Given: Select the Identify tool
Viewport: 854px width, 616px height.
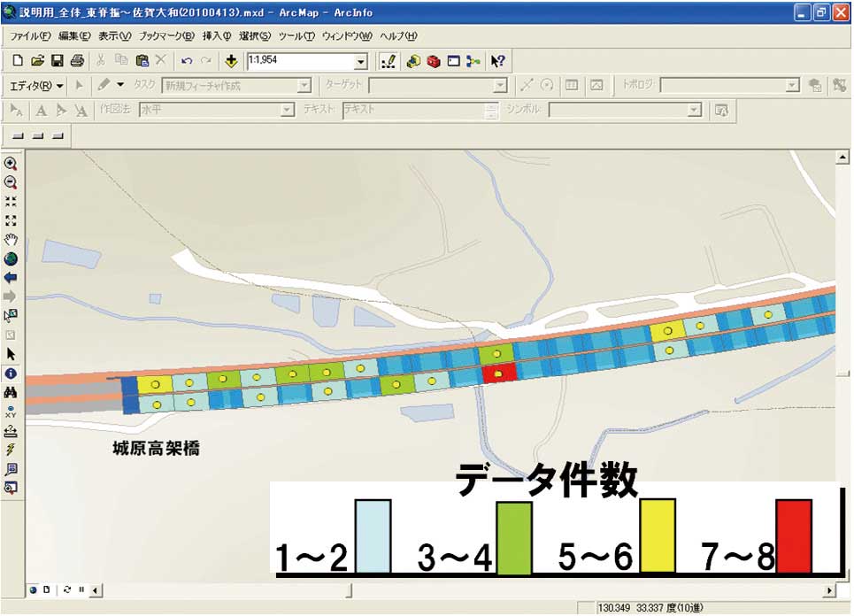Looking at the screenshot, I should (x=11, y=373).
